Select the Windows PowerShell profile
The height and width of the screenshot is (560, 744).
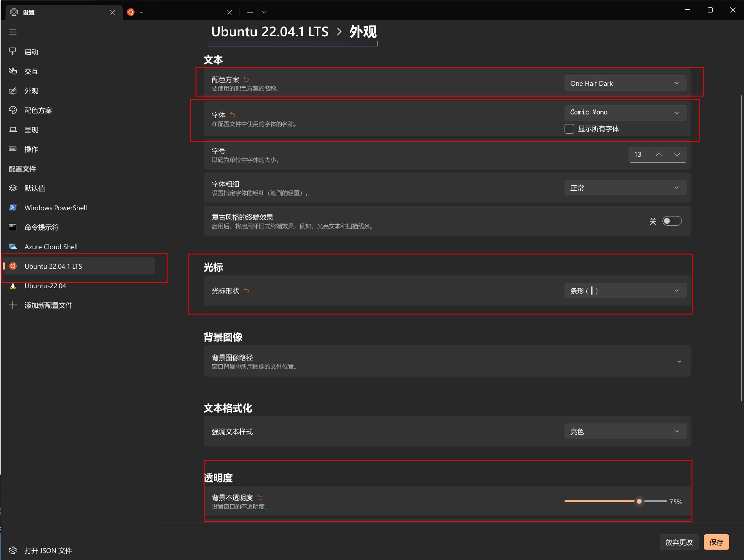tap(79, 207)
